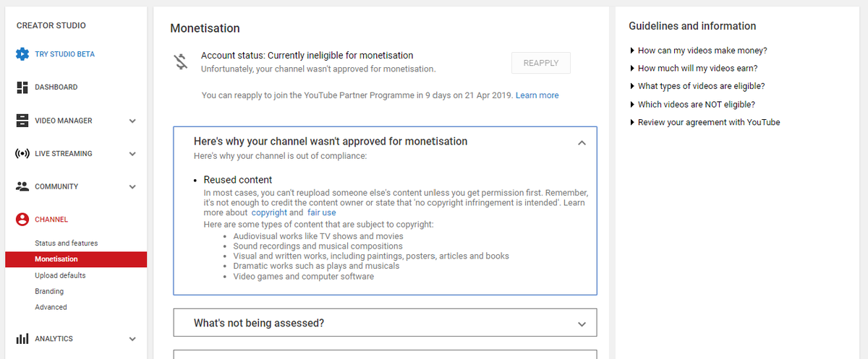Open Try Studio Beta
Image resolution: width=868 pixels, height=359 pixels.
(64, 54)
